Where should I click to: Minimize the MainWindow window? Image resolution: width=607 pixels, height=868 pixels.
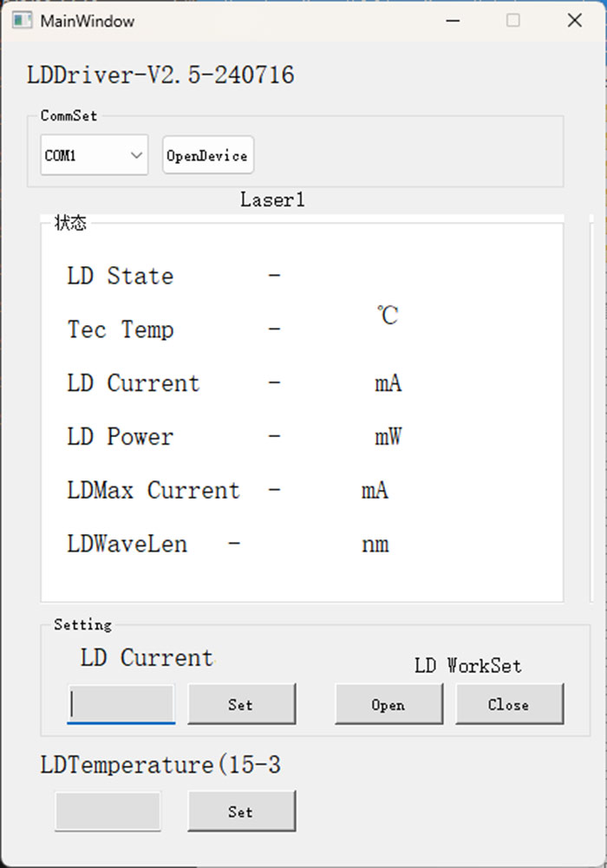(452, 21)
